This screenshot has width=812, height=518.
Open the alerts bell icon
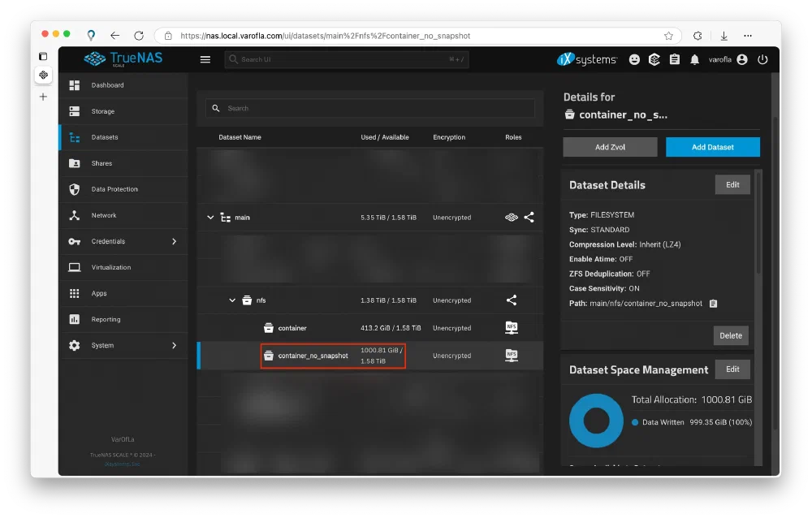[x=695, y=59]
